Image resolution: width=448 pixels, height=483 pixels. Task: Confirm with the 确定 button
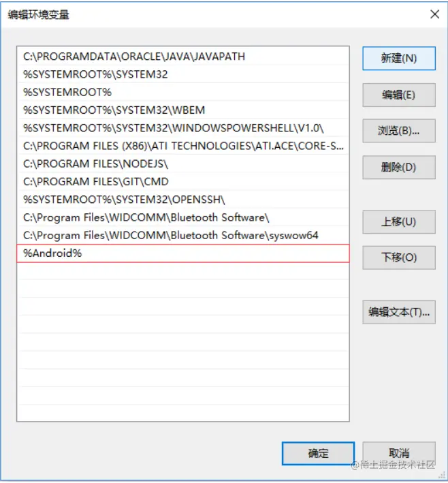point(318,454)
